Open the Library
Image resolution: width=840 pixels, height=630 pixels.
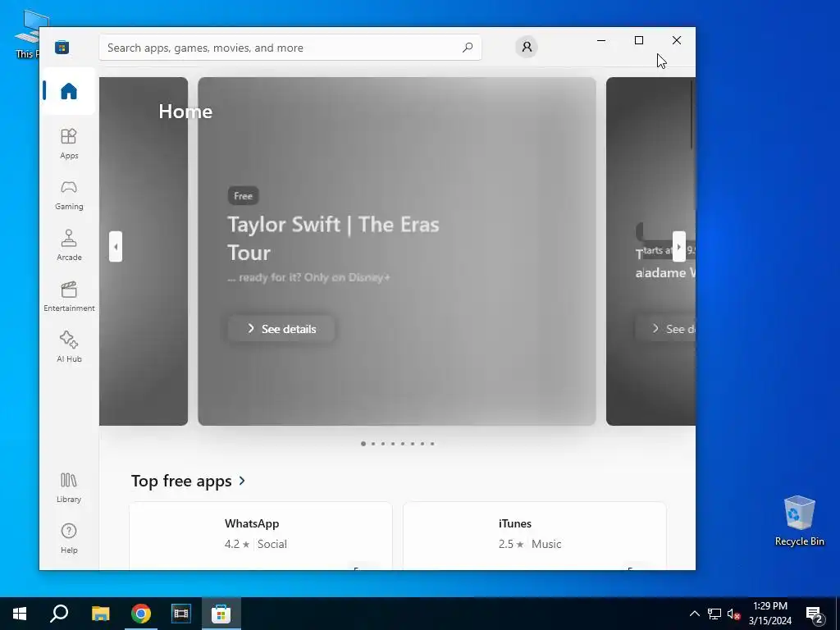pyautogui.click(x=69, y=487)
